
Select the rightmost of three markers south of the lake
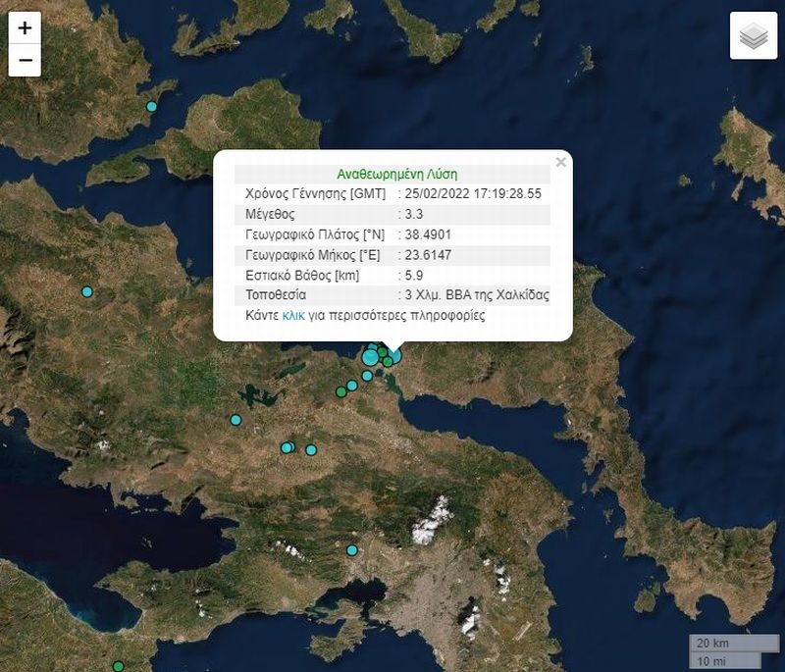[x=311, y=450]
